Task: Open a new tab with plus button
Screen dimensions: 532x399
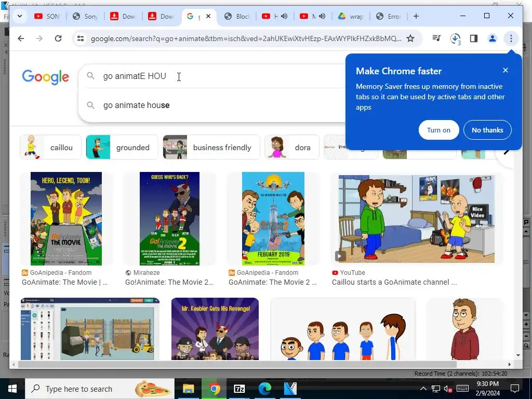Action: coord(416,16)
